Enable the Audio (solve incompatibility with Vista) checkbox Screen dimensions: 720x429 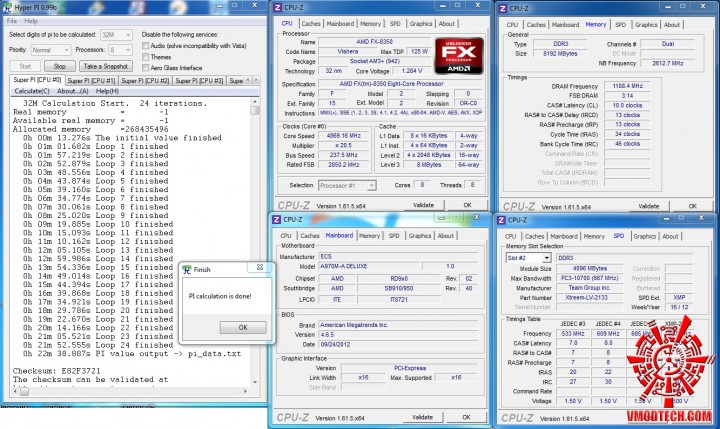point(146,46)
